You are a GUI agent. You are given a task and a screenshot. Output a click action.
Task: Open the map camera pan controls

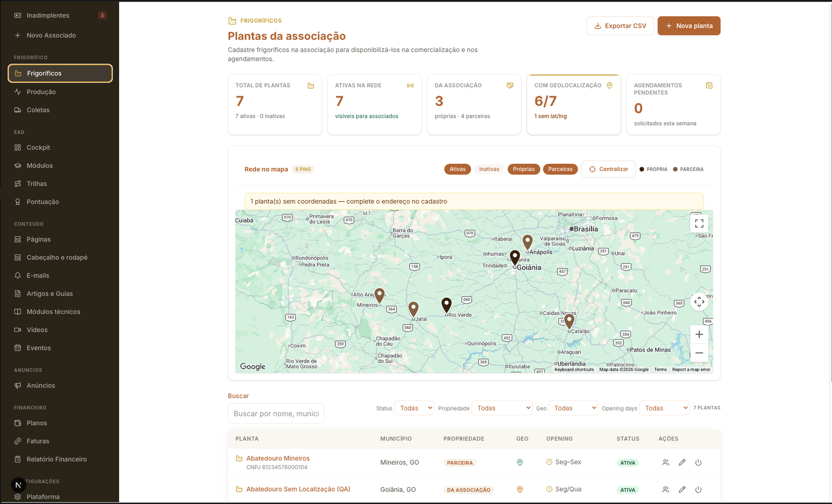tap(699, 302)
